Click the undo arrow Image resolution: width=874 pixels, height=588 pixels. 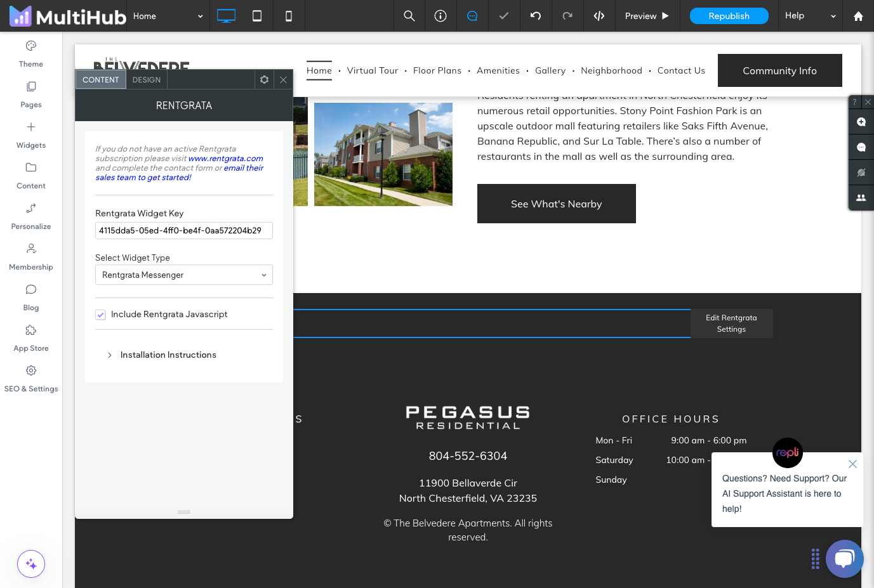pyautogui.click(x=536, y=16)
